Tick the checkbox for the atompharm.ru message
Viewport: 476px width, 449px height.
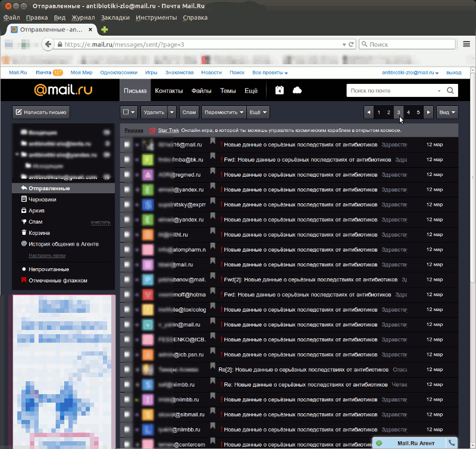(x=127, y=249)
